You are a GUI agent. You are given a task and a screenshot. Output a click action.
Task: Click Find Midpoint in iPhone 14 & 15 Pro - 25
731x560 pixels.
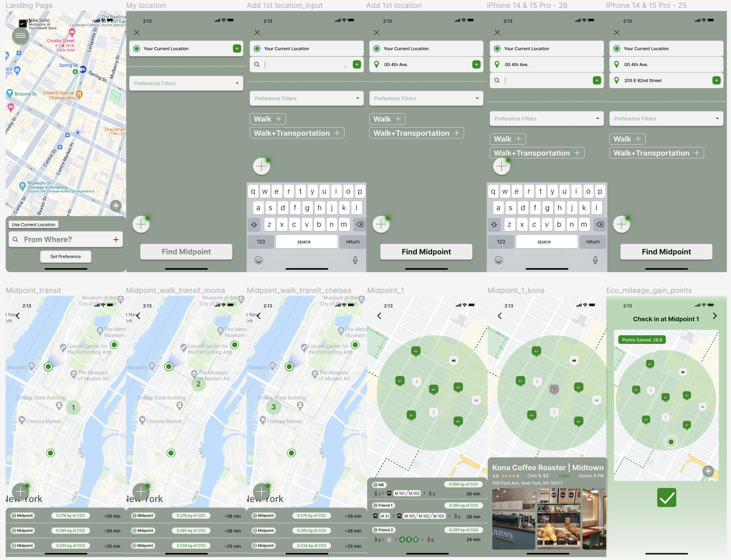point(666,252)
